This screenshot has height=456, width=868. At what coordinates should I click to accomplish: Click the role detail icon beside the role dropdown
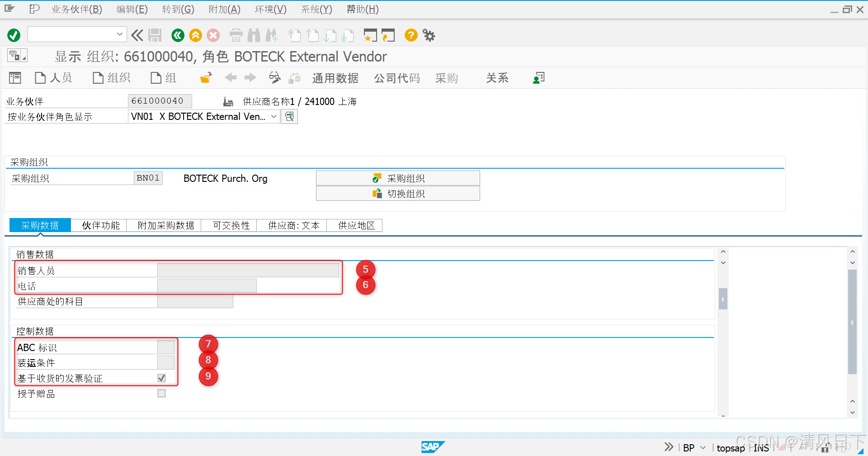tap(289, 117)
